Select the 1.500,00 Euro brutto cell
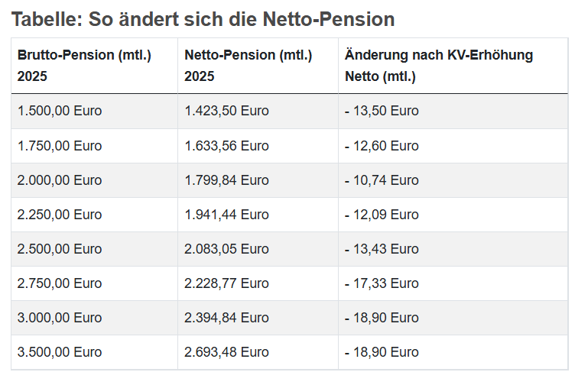The height and width of the screenshot is (385, 588). click(60, 111)
